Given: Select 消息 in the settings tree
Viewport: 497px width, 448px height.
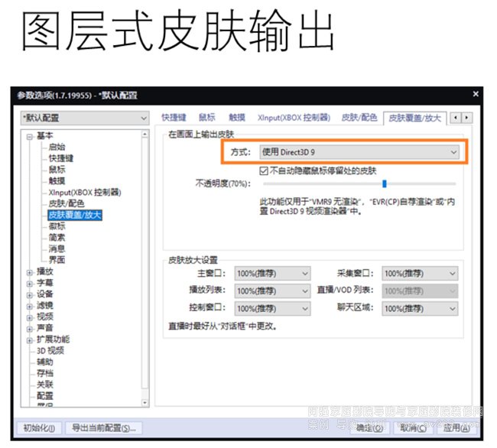Looking at the screenshot, I should 57,248.
